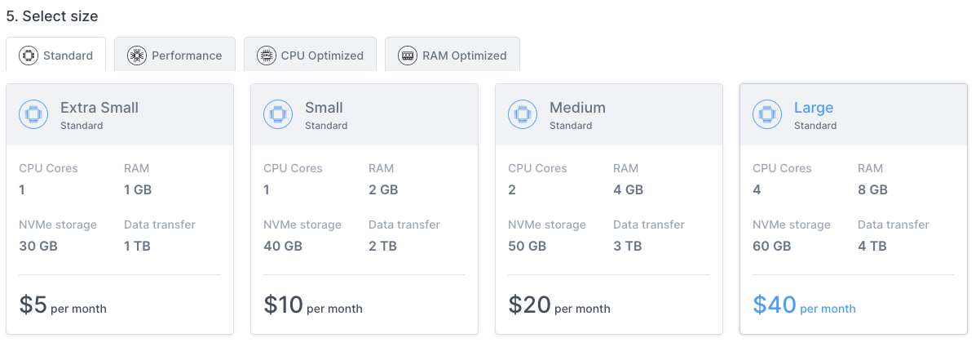
Task: Choose the Medium plan title
Action: pos(577,108)
